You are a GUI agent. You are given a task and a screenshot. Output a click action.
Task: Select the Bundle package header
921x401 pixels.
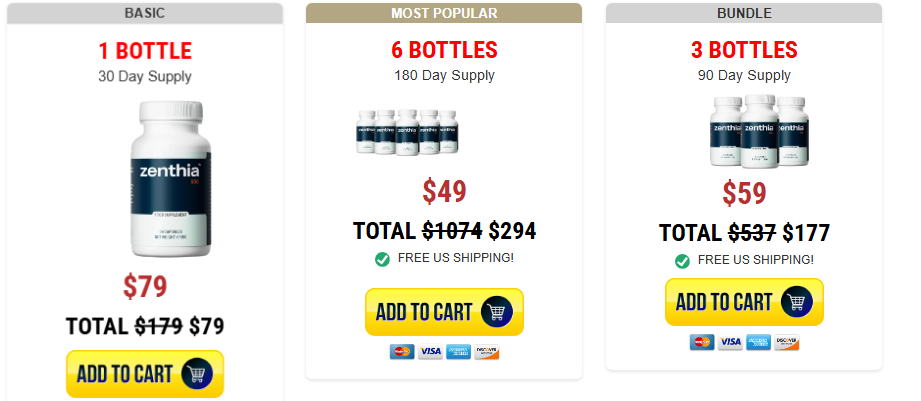[x=744, y=13]
